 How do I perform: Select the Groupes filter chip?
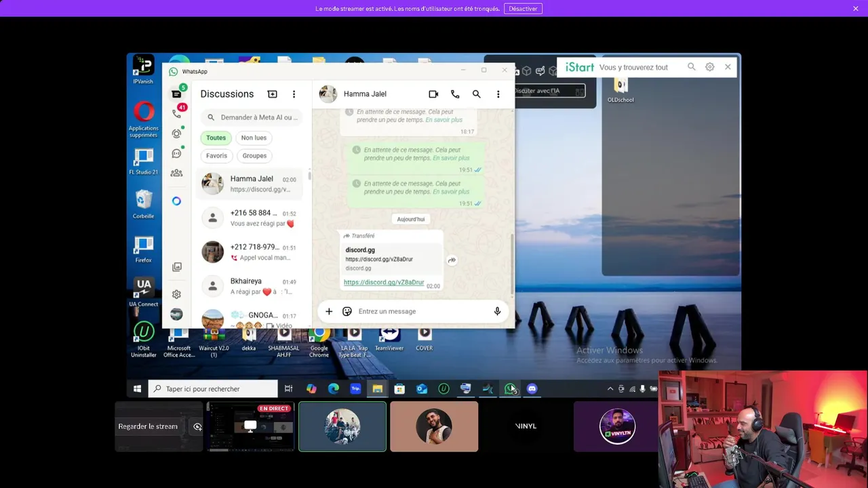click(254, 156)
